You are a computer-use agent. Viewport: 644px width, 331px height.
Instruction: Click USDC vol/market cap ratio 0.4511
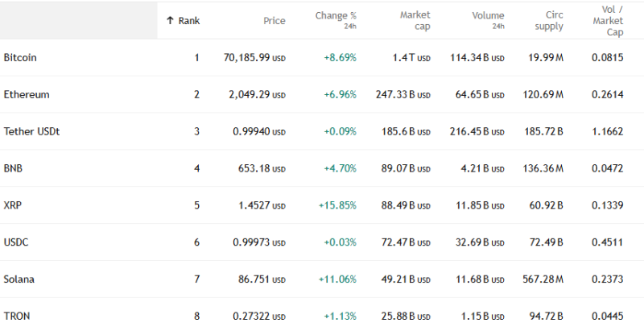608,242
